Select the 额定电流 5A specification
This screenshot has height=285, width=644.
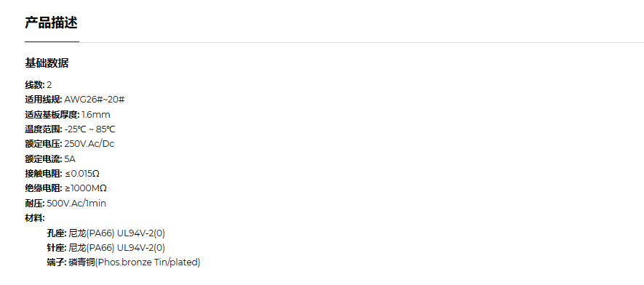50,158
